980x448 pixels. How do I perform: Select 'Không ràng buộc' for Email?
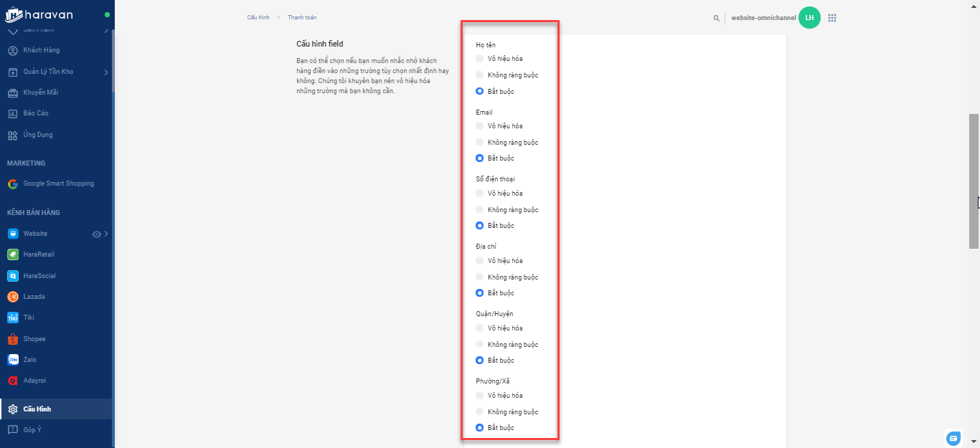coord(480,143)
